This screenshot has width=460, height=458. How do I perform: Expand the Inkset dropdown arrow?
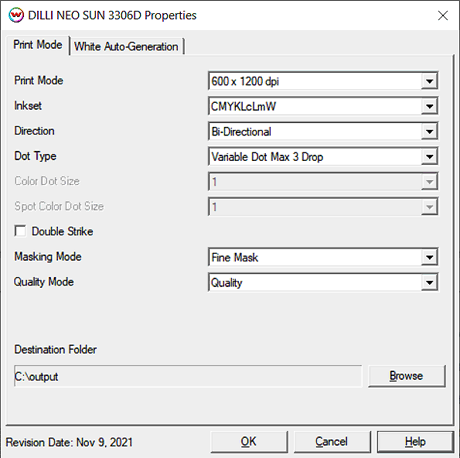pyautogui.click(x=429, y=106)
